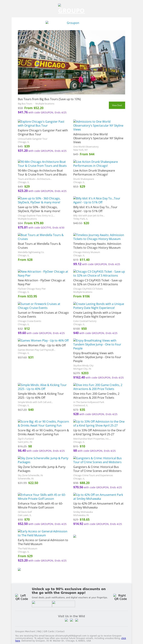
Task: Open the One World Observatory deal title
Action: [98, 138]
